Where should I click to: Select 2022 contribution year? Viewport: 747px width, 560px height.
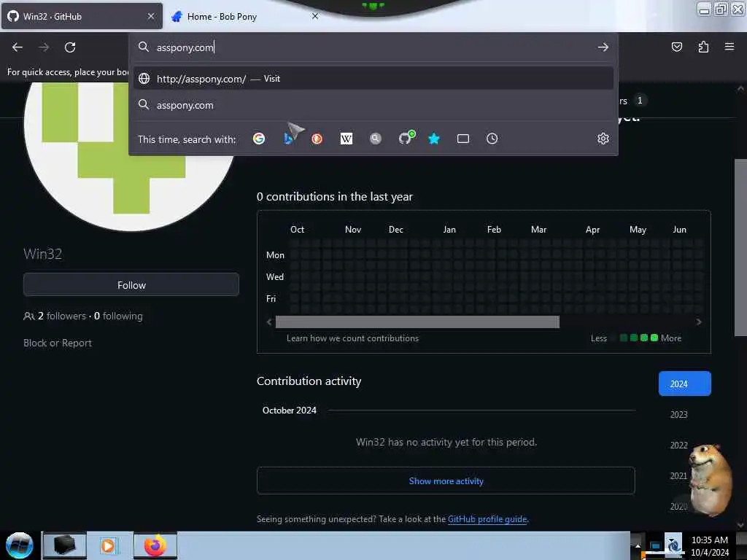(678, 446)
